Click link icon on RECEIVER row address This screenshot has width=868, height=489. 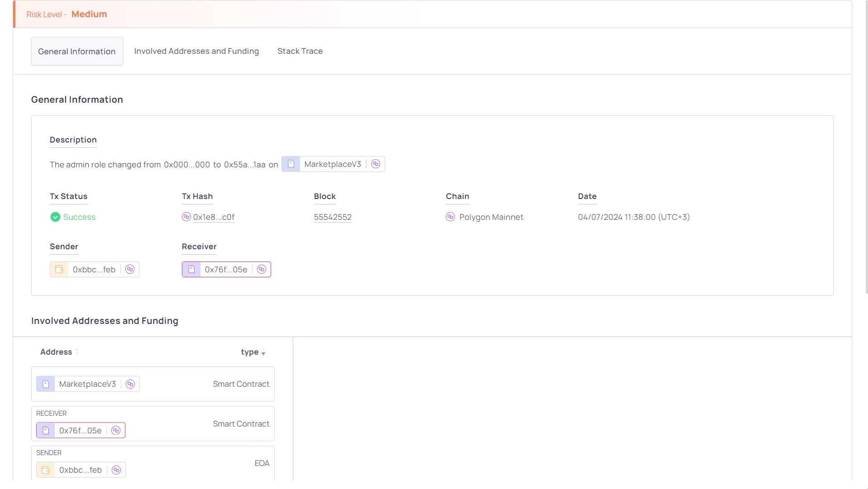pos(116,431)
